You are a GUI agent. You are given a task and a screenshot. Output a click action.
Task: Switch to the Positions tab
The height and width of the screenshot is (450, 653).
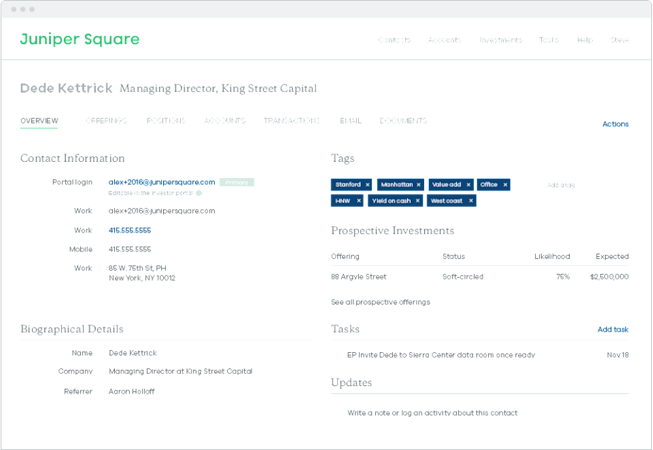(x=166, y=121)
